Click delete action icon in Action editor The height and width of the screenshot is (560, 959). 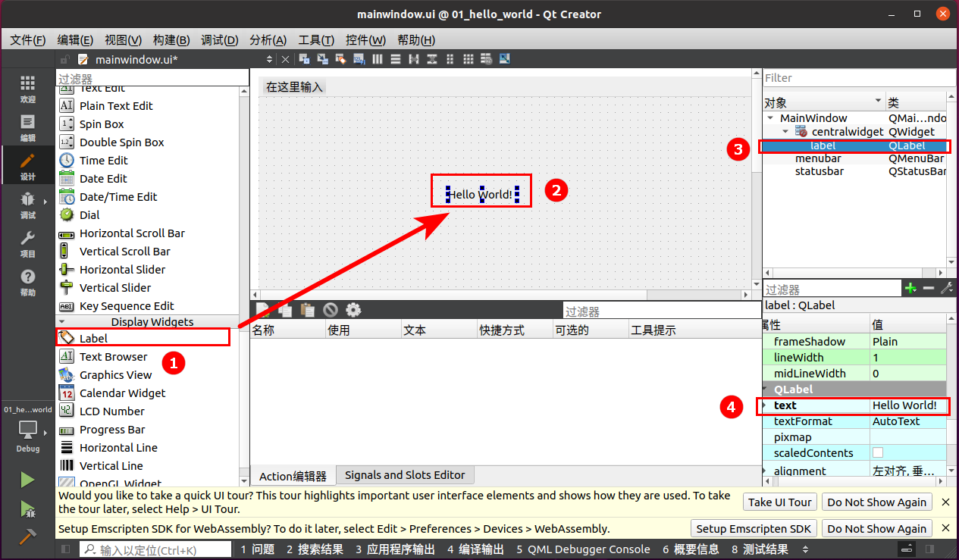pyautogui.click(x=331, y=310)
